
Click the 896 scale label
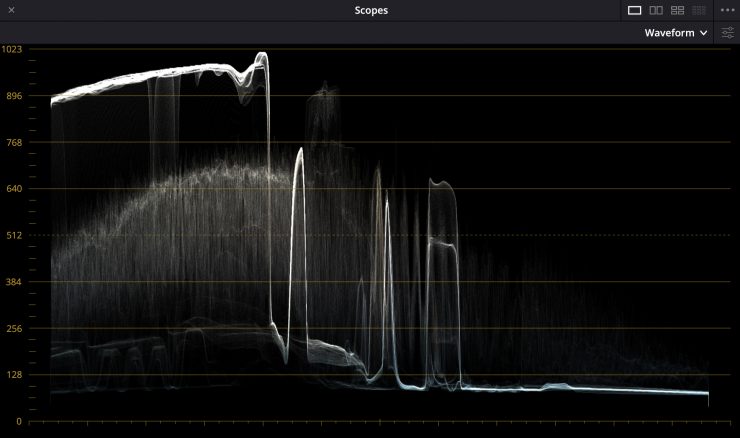coord(13,96)
